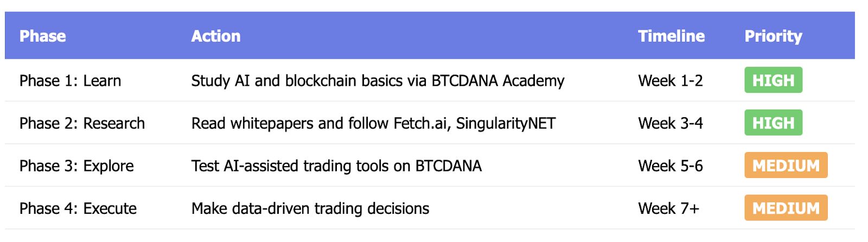Click the "Phase 3: Explore" cell
Viewport: 868px width, 242px height.
76,166
